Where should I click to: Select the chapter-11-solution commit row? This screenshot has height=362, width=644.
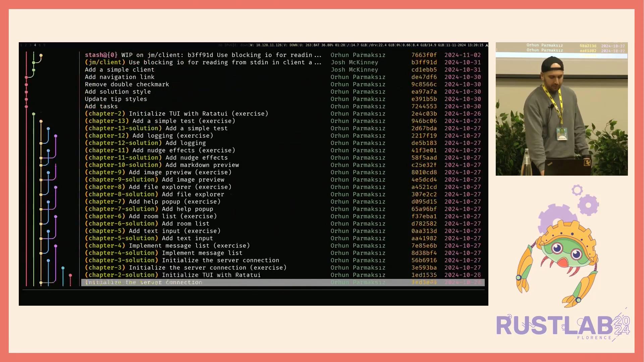click(x=283, y=158)
